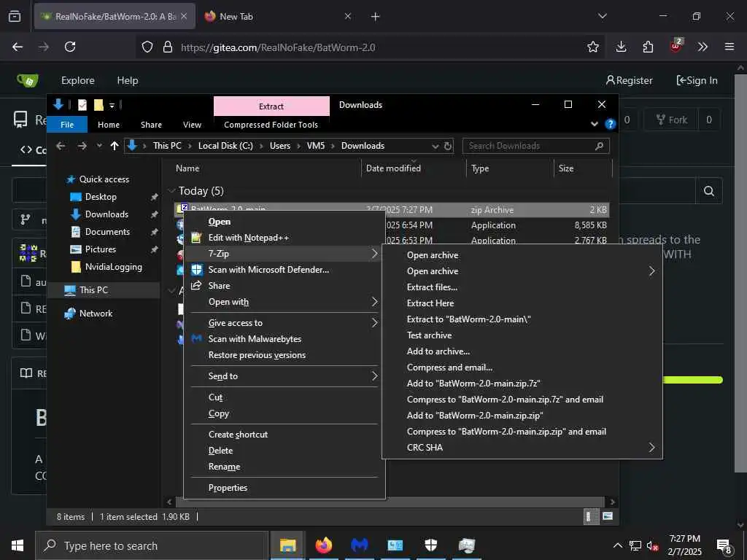This screenshot has height=560, width=747.
Task: Click the tracking protection shield icon
Action: tap(147, 47)
